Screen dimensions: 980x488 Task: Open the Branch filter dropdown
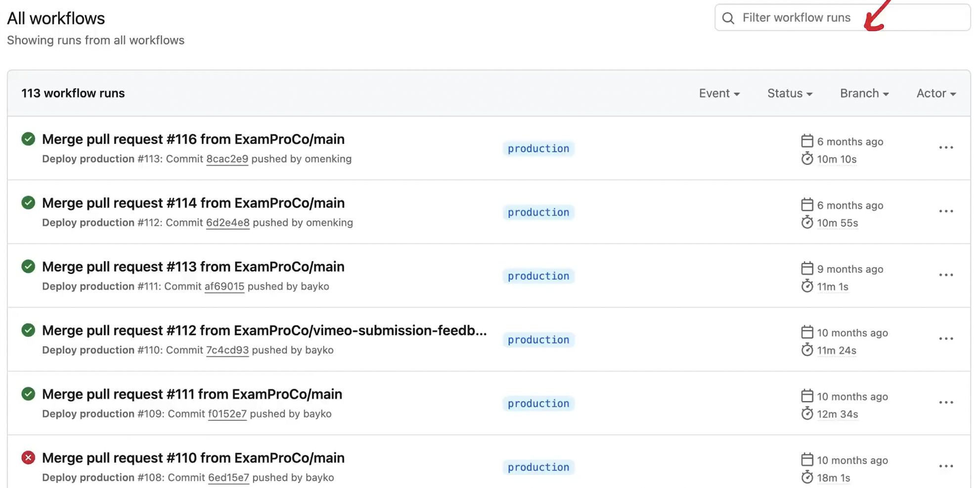pyautogui.click(x=864, y=94)
